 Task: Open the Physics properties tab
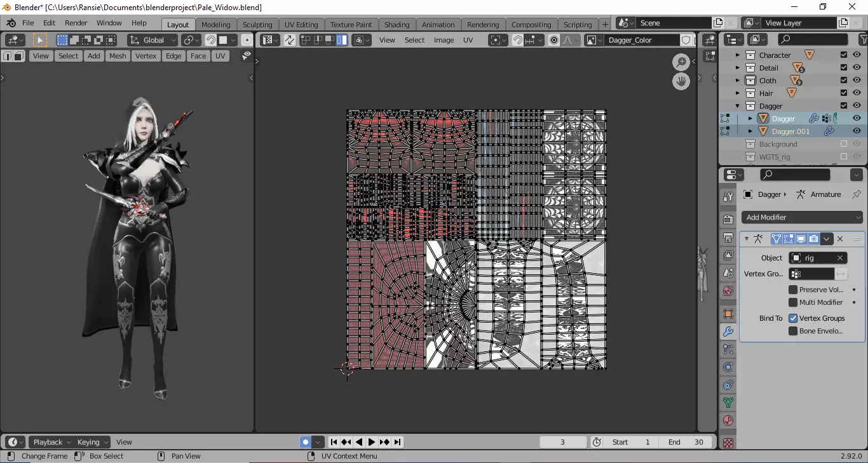click(728, 367)
